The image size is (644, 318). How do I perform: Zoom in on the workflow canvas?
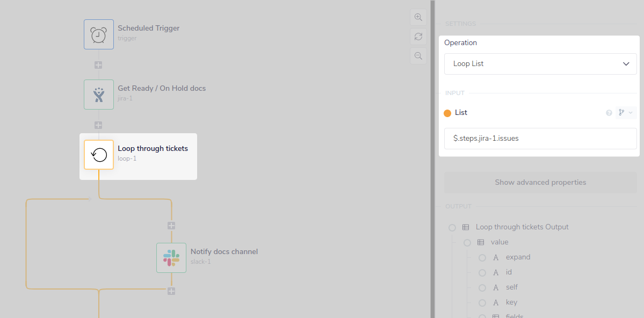[418, 17]
